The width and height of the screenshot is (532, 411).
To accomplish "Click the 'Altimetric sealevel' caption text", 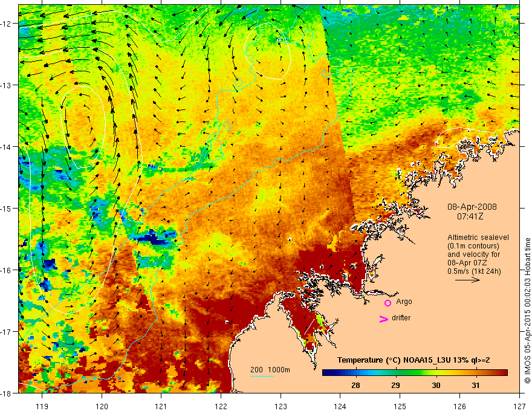I will [x=478, y=238].
